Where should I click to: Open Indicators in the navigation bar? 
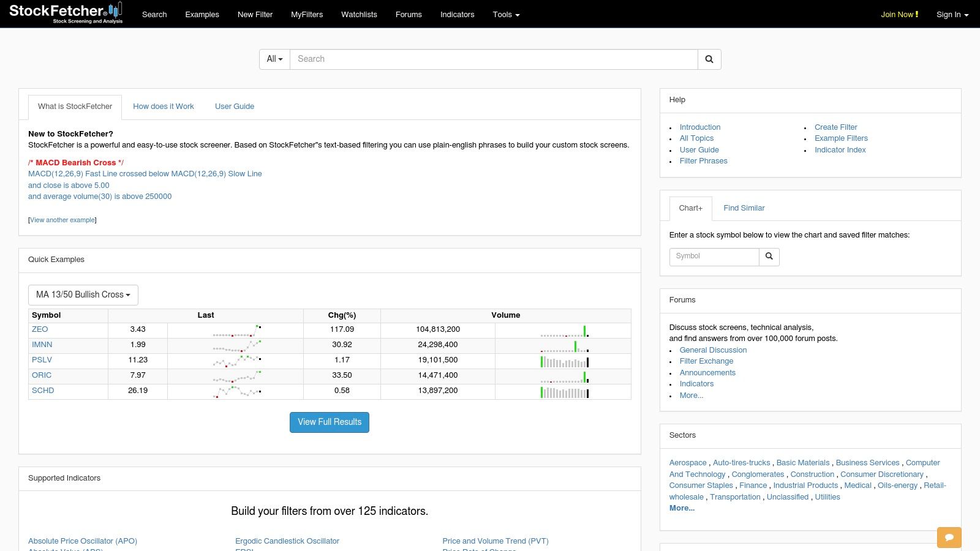point(457,14)
